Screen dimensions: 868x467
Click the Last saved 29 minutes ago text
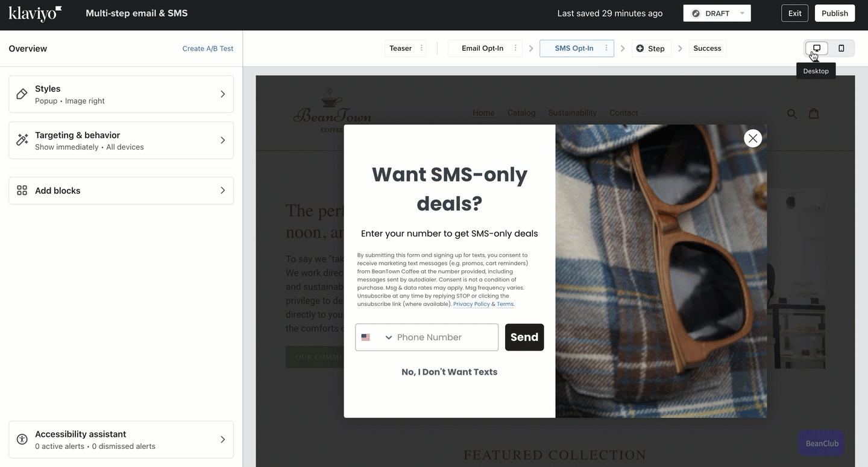(610, 13)
